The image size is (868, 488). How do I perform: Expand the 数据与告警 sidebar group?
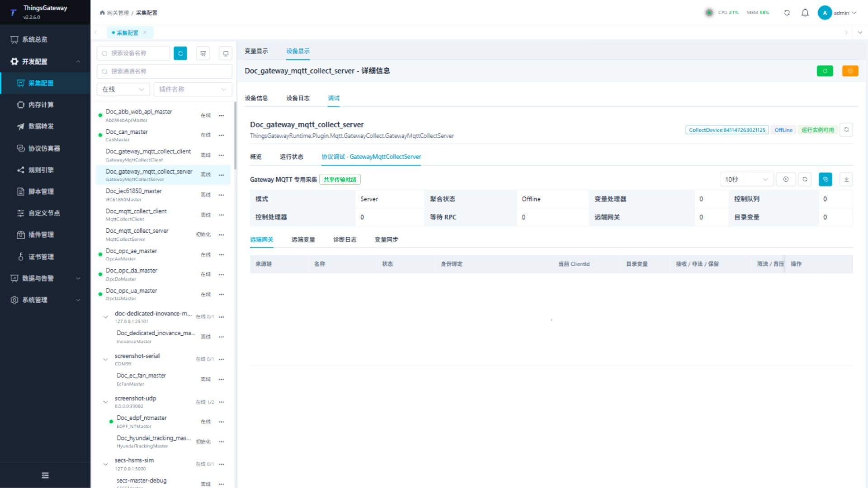[x=45, y=278]
